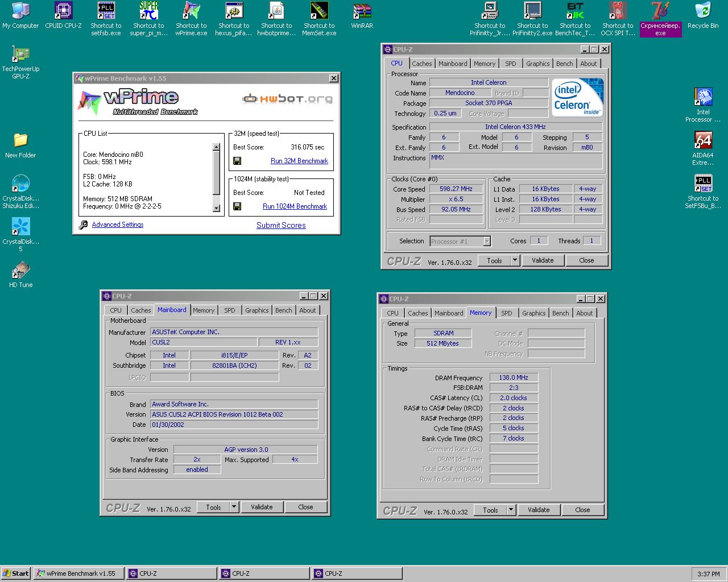
Task: Select the Prifinitty_Jr shortcut icon
Action: [490, 19]
